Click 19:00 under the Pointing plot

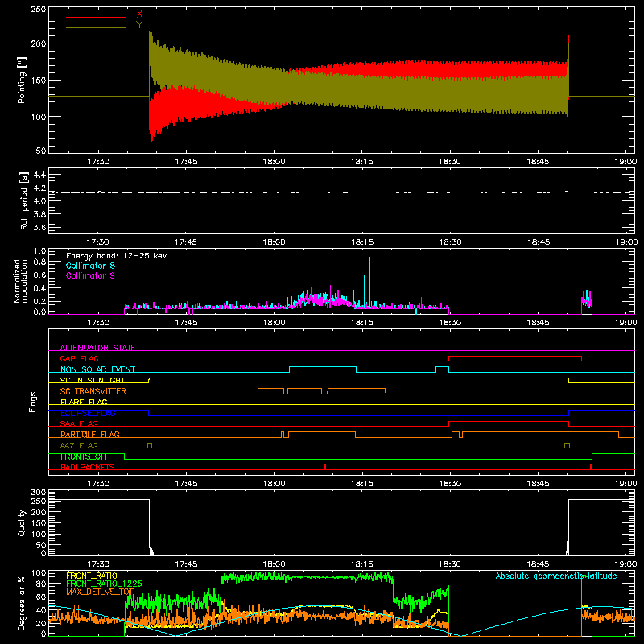click(x=625, y=162)
